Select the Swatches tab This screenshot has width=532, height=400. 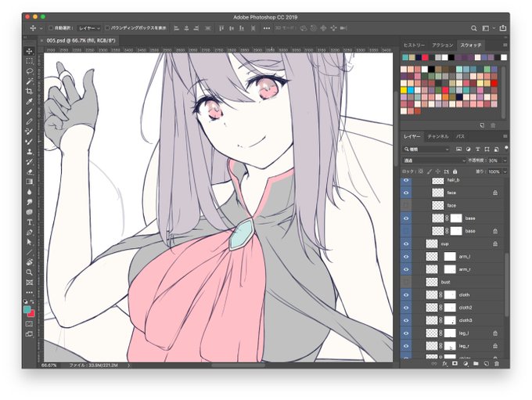click(x=471, y=45)
